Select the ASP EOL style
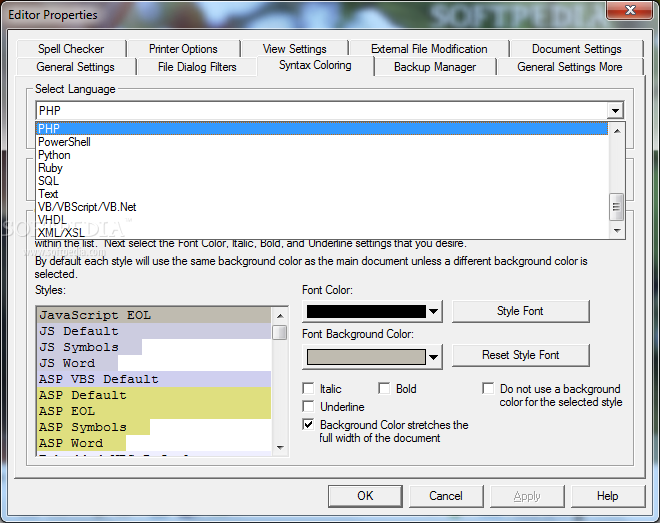 [154, 411]
